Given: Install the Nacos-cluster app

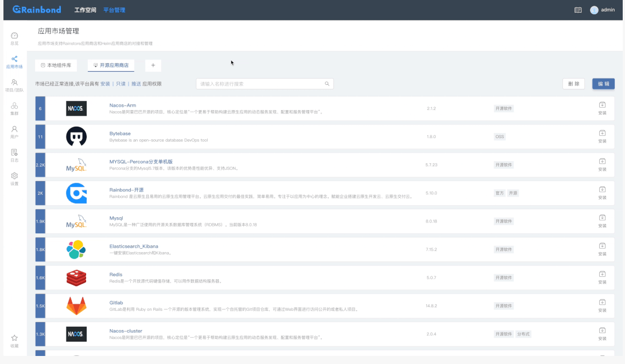Looking at the screenshot, I should point(602,334).
